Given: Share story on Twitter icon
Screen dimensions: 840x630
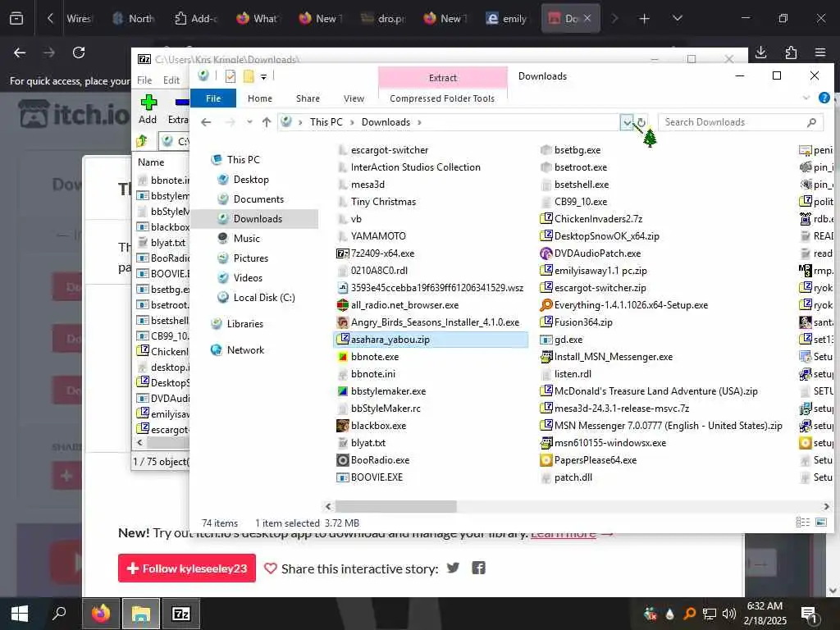Looking at the screenshot, I should (x=453, y=568).
